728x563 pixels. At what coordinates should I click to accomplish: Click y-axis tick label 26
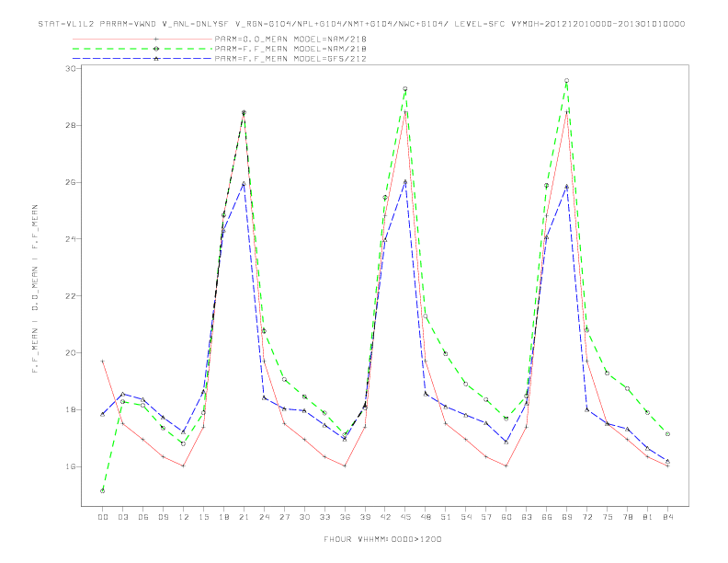(x=73, y=182)
